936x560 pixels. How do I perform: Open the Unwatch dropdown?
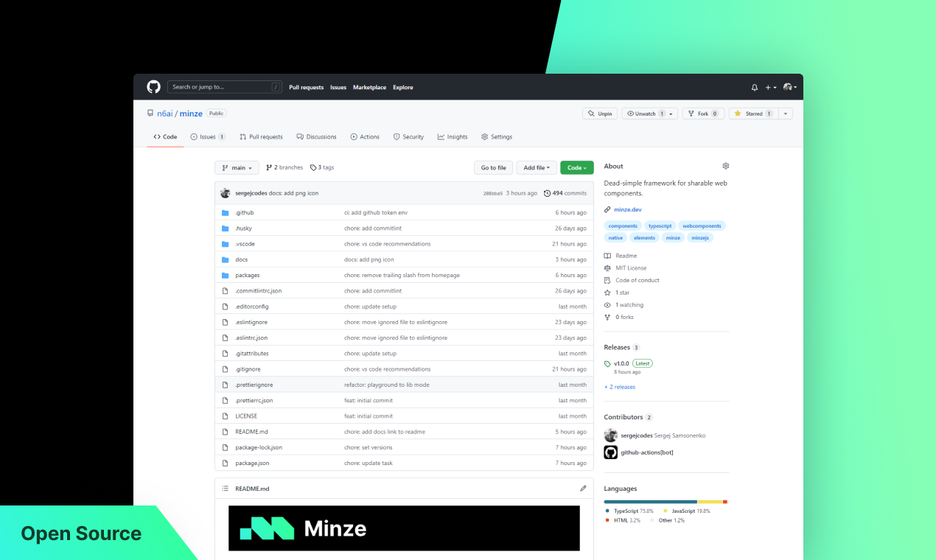[x=649, y=113]
